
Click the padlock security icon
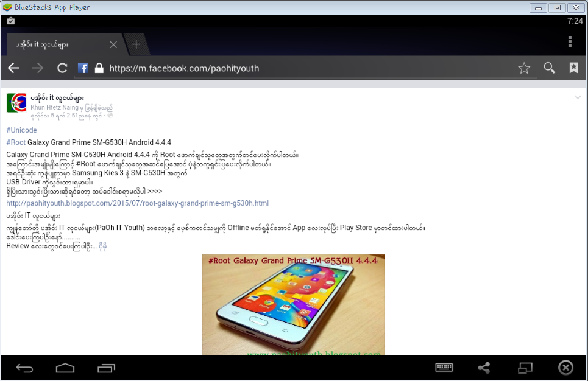pyautogui.click(x=99, y=68)
